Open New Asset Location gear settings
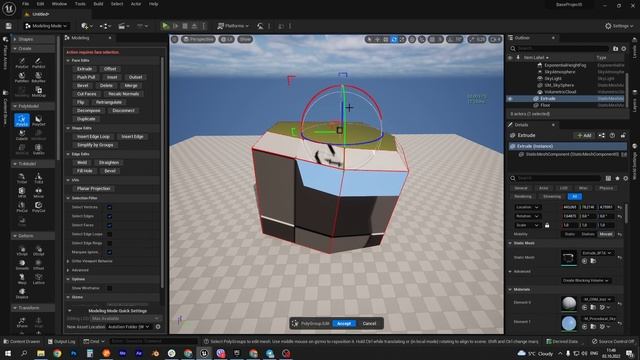This screenshot has height=360, width=640. [158, 327]
